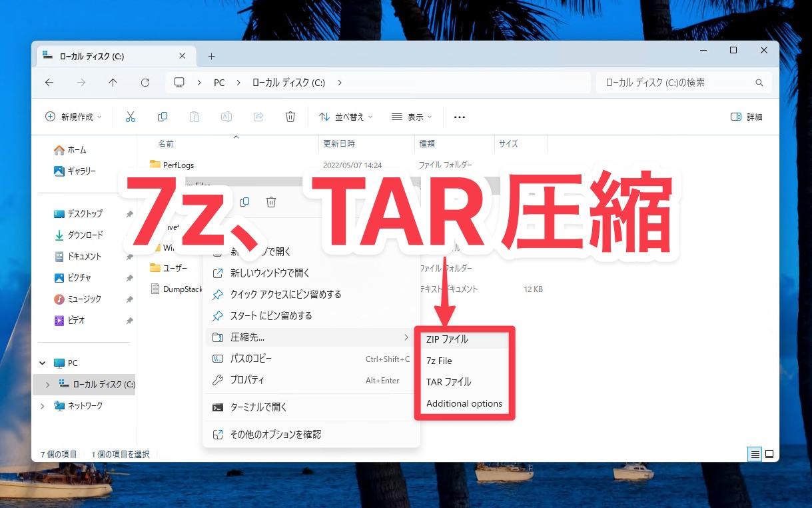Share the selected file via the share icon
The image size is (812, 508).
(258, 116)
